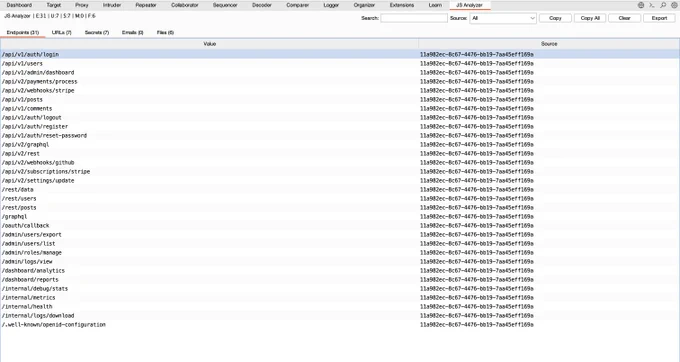680x362 pixels.
Task: Select the /api/v2/graphql endpoint
Action: [x=340, y=145]
